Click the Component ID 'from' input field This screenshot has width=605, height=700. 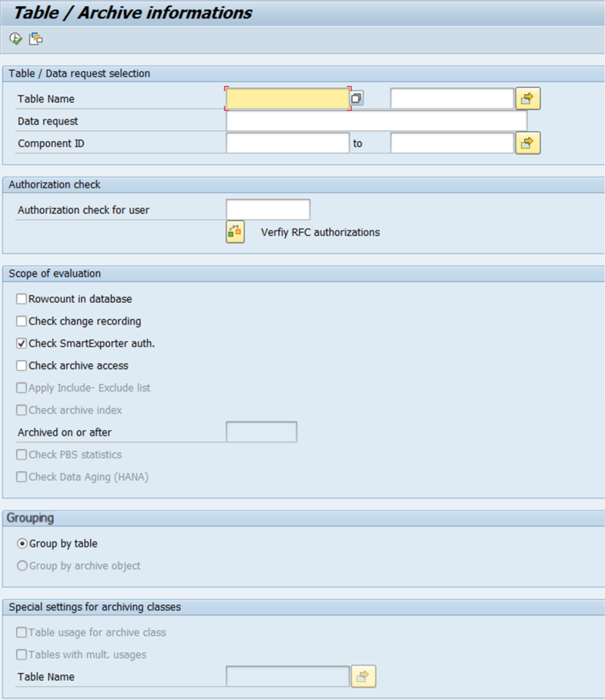(x=287, y=143)
